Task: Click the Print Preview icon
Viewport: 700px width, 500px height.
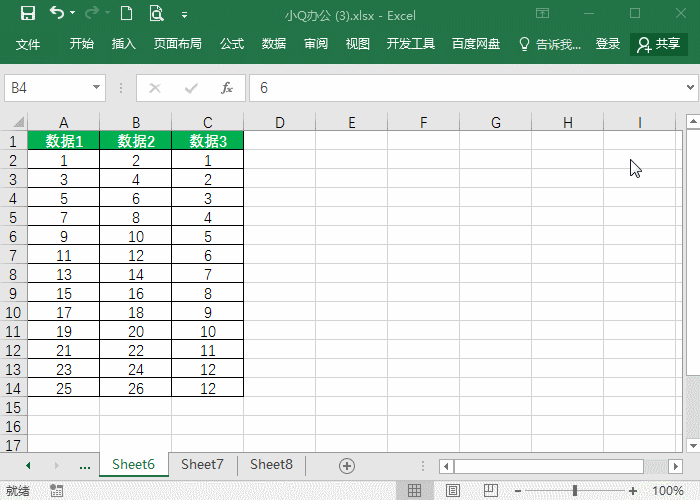Action: click(156, 13)
